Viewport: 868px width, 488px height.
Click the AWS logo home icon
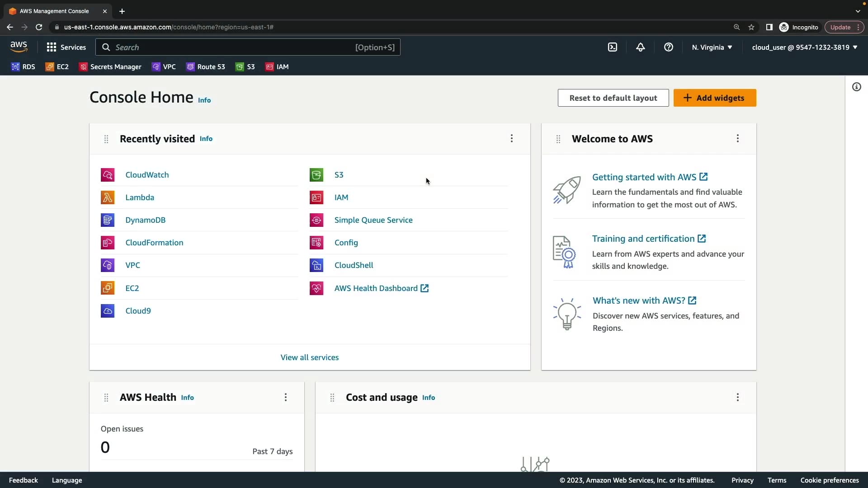(19, 47)
